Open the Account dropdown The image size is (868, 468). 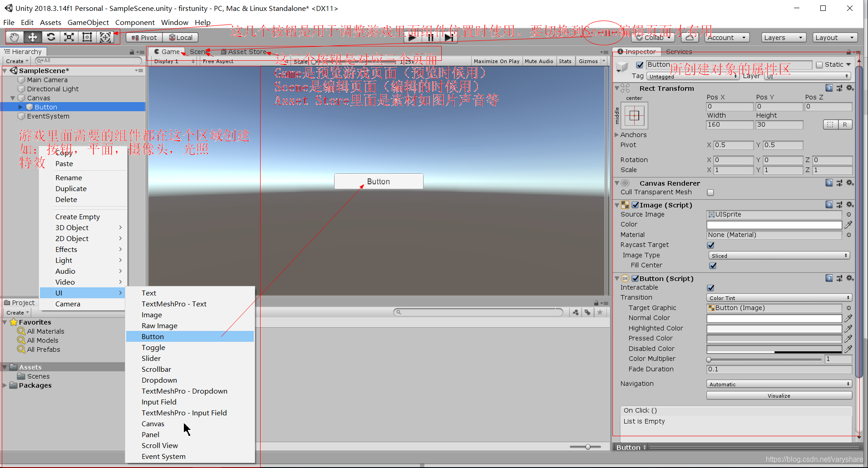point(727,38)
